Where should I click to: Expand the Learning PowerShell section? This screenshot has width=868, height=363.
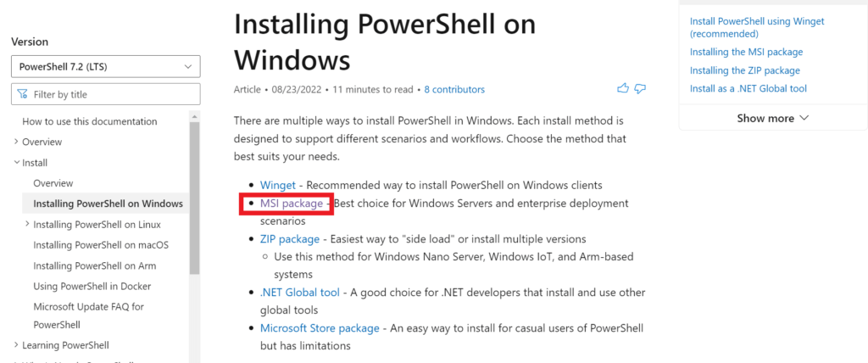pyautogui.click(x=16, y=345)
